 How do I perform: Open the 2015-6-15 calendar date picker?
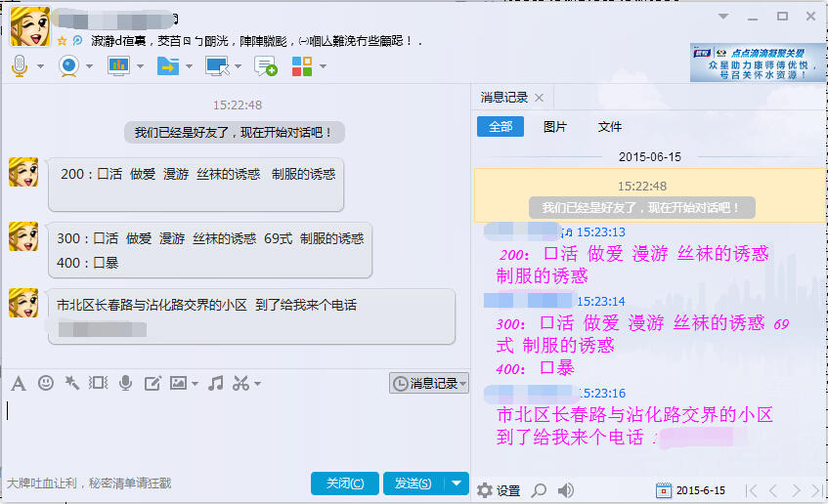664,490
